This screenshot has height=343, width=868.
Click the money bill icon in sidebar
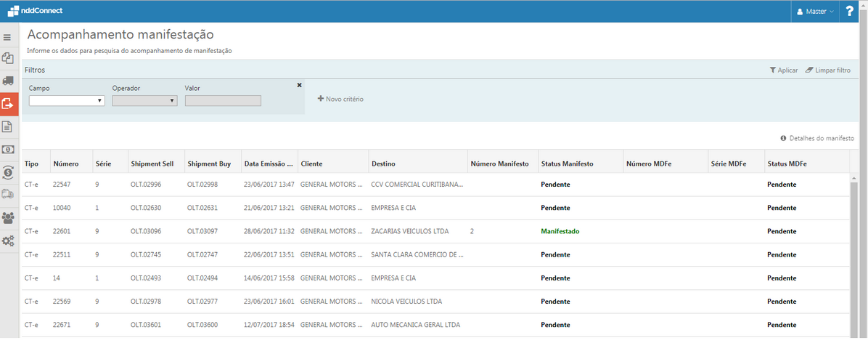[x=9, y=150]
